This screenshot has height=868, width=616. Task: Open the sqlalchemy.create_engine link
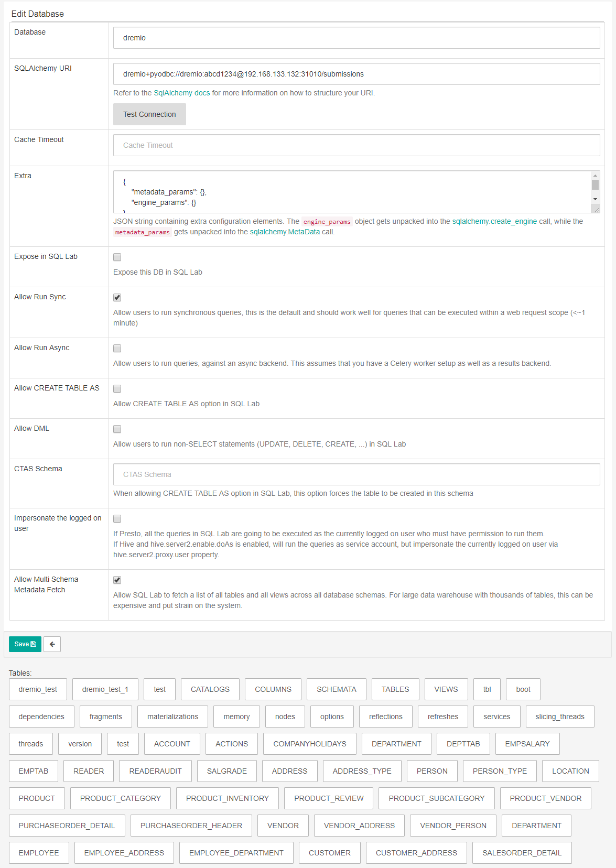(494, 221)
